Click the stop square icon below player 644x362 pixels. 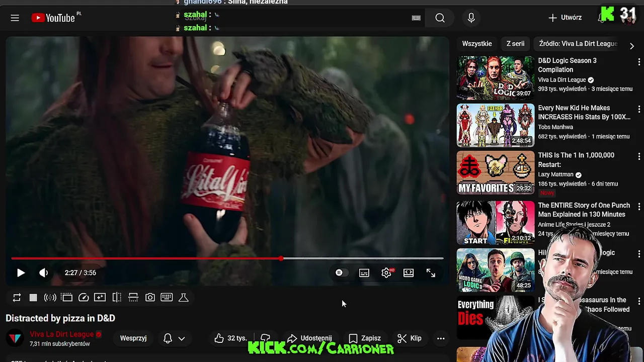(33, 298)
